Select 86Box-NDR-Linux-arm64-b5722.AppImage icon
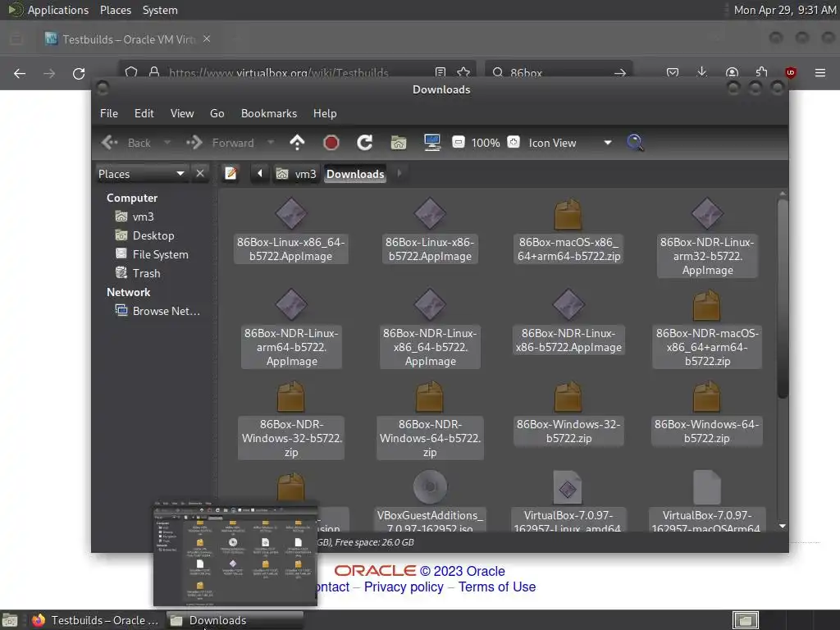Image resolution: width=840 pixels, height=630 pixels. [x=291, y=304]
